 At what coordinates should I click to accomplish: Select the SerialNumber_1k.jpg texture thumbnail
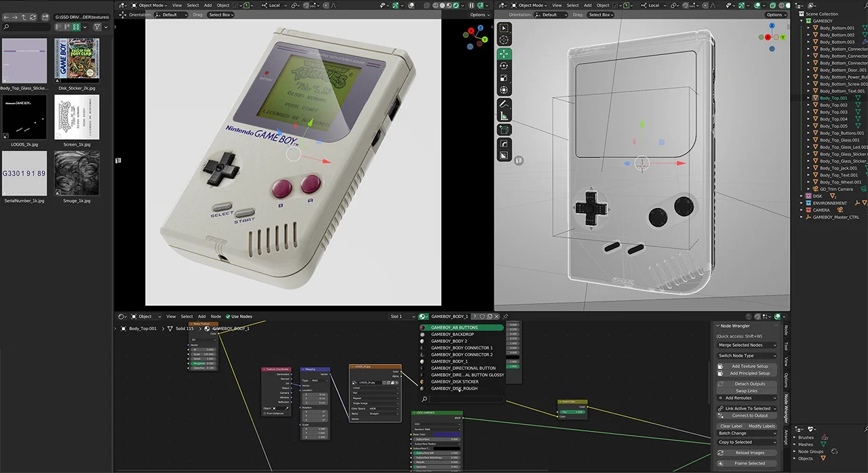coord(24,173)
